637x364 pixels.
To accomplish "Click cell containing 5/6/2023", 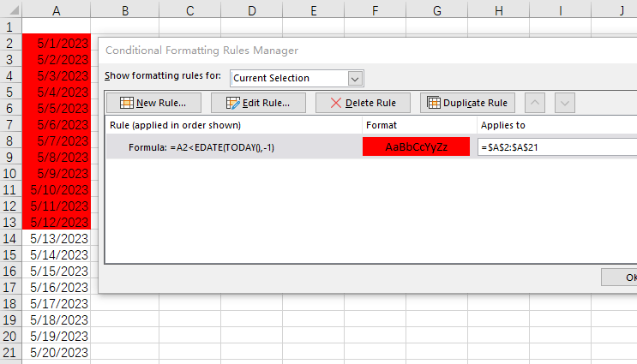I will pos(57,124).
